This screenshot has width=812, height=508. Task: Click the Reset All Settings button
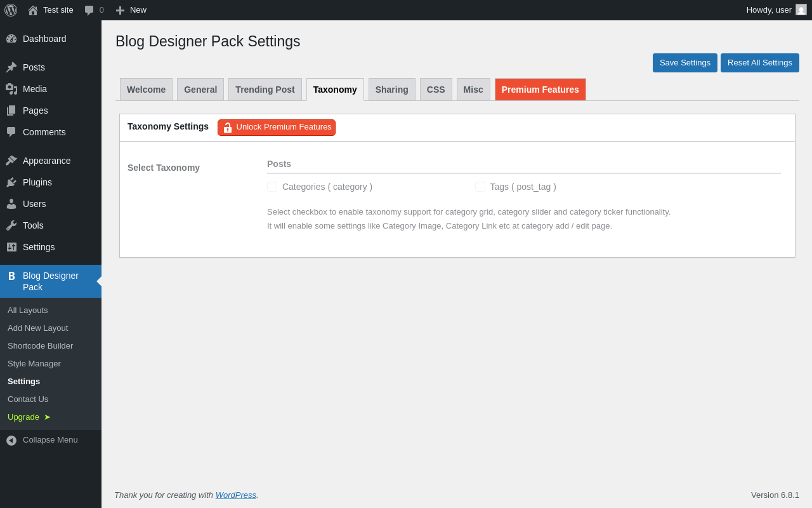(x=760, y=63)
